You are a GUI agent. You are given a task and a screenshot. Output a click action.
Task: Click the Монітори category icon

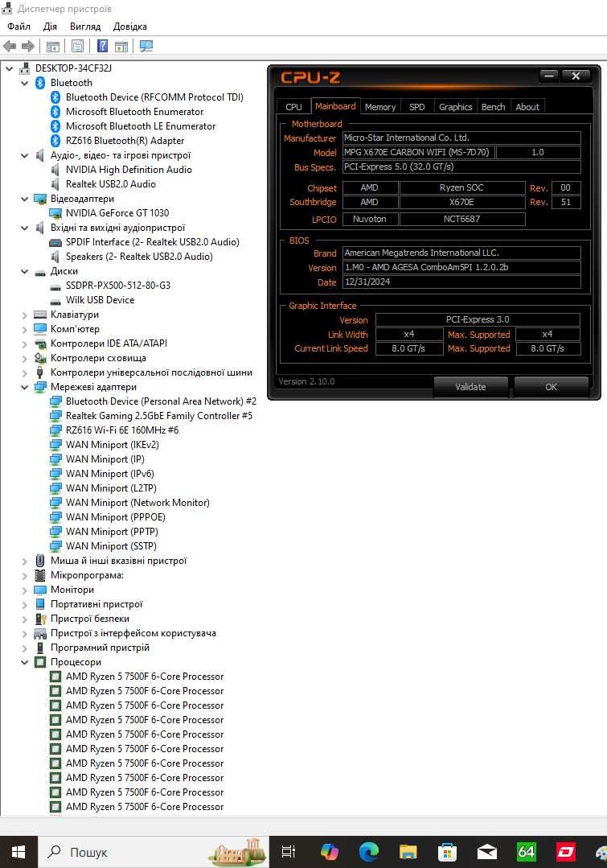tap(40, 590)
